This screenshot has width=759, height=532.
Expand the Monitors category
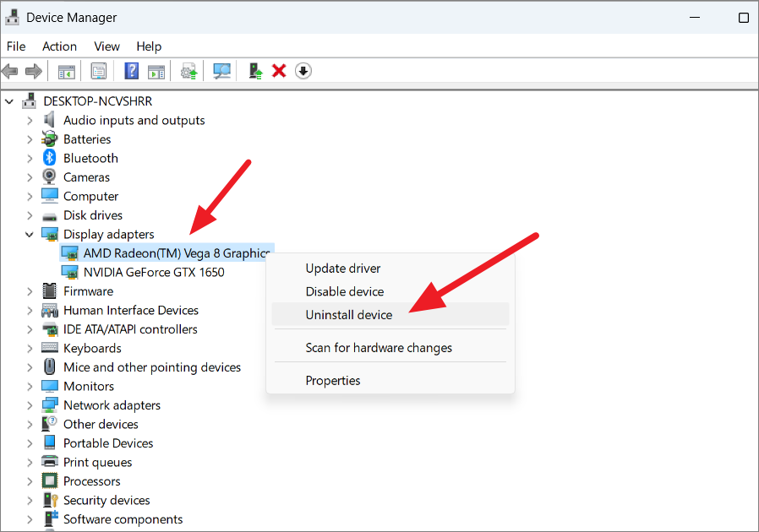pos(30,387)
